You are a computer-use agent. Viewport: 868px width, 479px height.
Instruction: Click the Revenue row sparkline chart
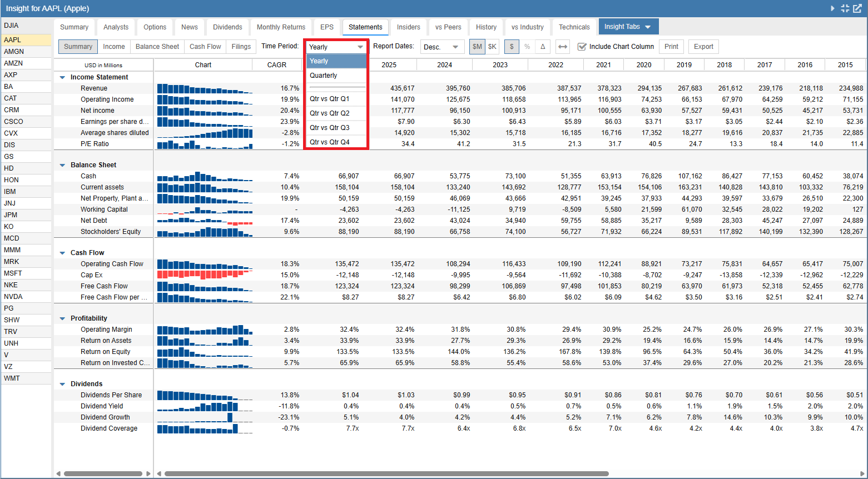(205, 88)
